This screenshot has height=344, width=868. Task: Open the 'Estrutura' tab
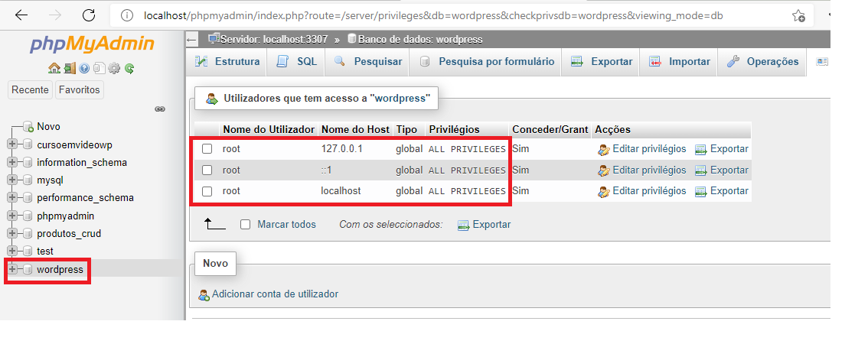(x=227, y=62)
